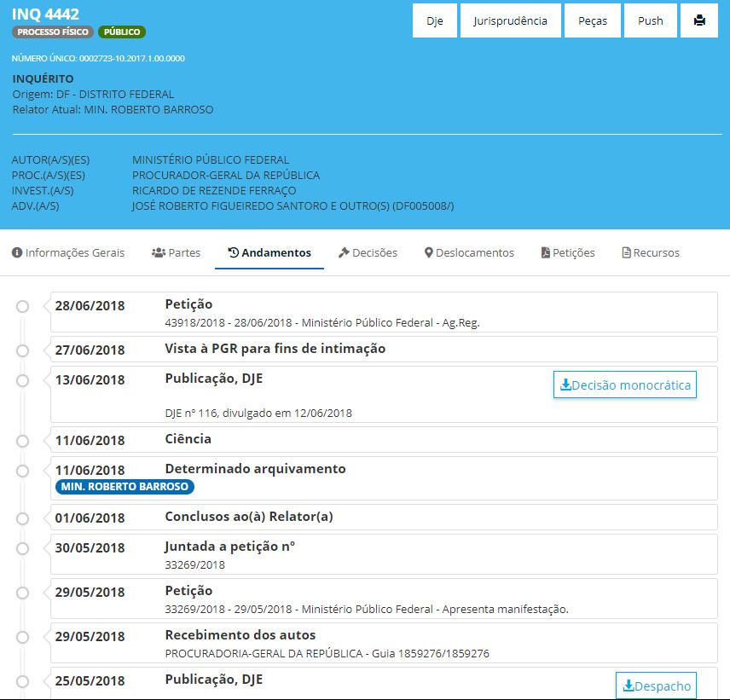The image size is (730, 700).
Task: Open the Peças button
Action: (592, 20)
